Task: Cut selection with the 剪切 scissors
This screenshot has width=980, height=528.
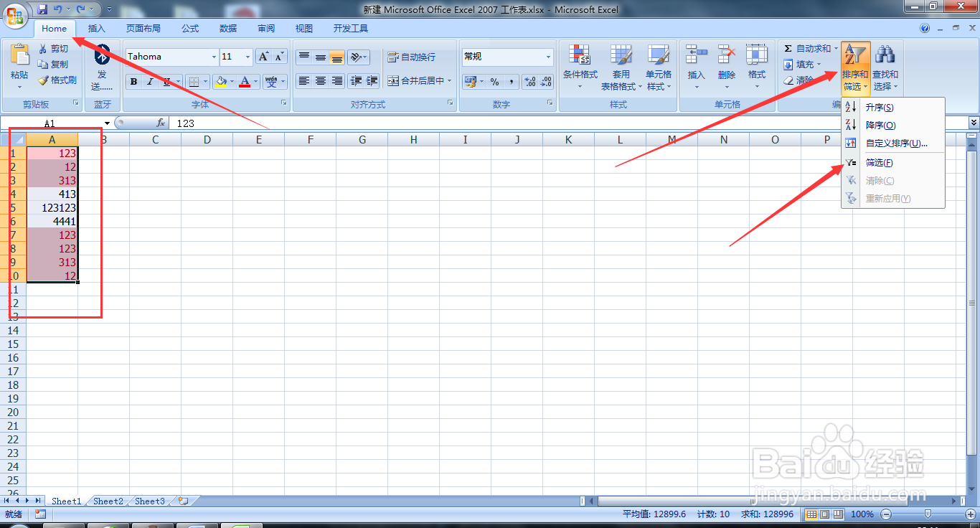Action: coord(54,49)
